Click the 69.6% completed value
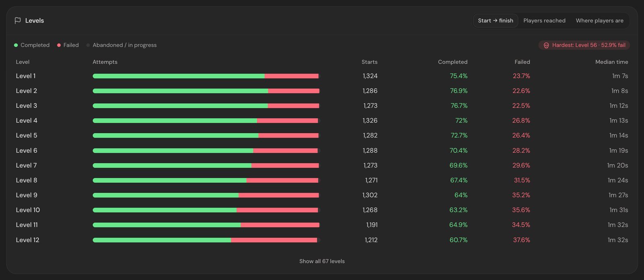The image size is (644, 280). 459,165
